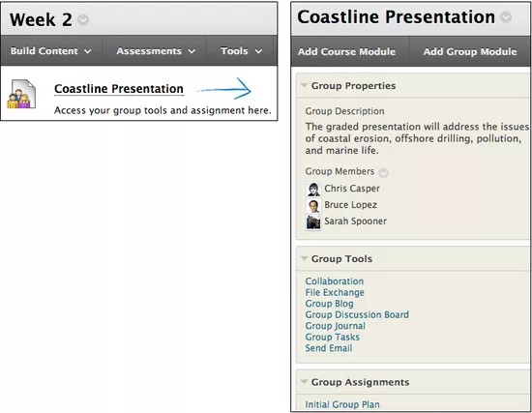This screenshot has height=413, width=532.
Task: Click Add Group Module button
Action: pos(470,51)
